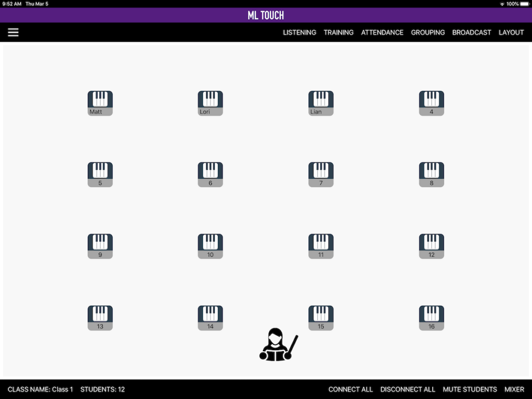Click the Class Name: Class 1 label
The width and height of the screenshot is (532, 399).
(41, 390)
